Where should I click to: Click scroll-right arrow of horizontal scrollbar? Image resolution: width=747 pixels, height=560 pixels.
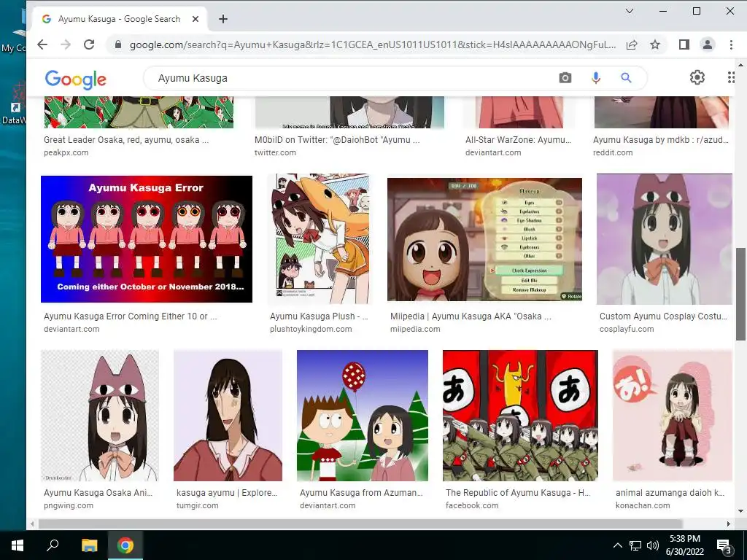click(x=729, y=524)
